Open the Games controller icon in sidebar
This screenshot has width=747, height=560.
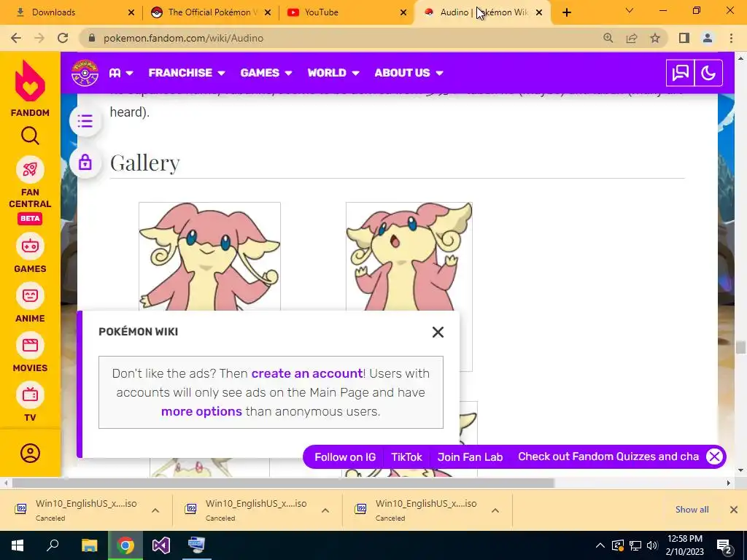[x=30, y=246]
